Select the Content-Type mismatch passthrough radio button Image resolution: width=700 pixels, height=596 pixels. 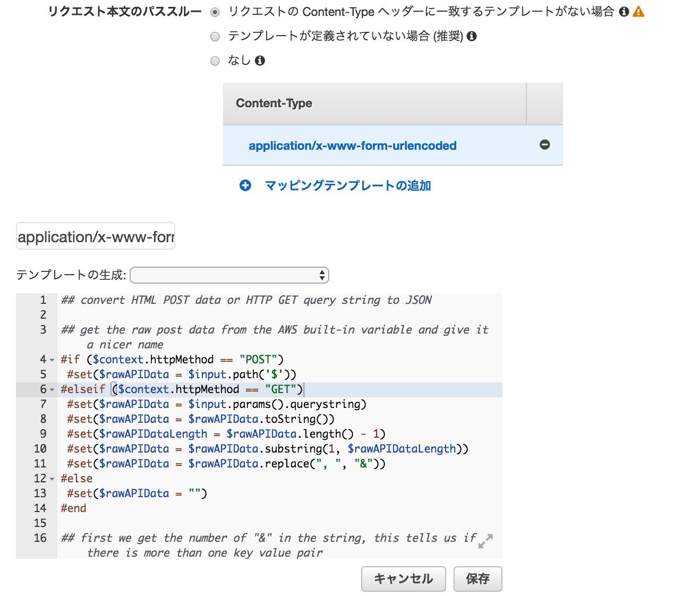[x=215, y=12]
